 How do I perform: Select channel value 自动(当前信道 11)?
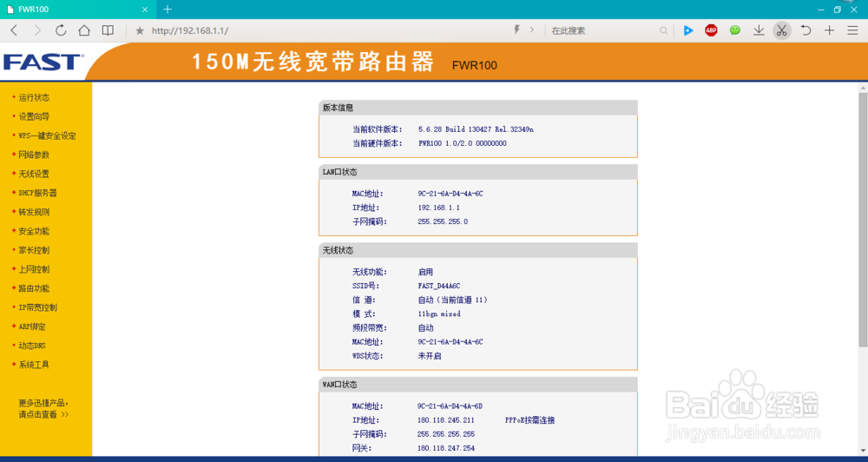coord(453,300)
